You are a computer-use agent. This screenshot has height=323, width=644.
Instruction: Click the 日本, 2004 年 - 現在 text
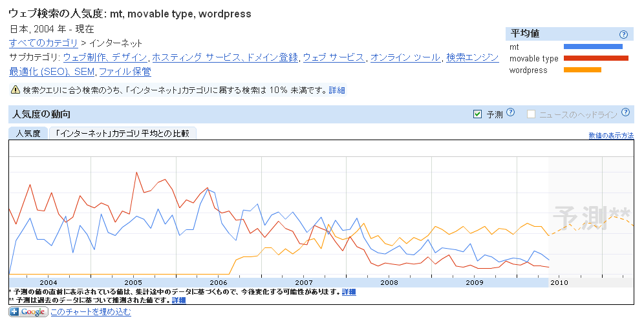pyautogui.click(x=52, y=29)
